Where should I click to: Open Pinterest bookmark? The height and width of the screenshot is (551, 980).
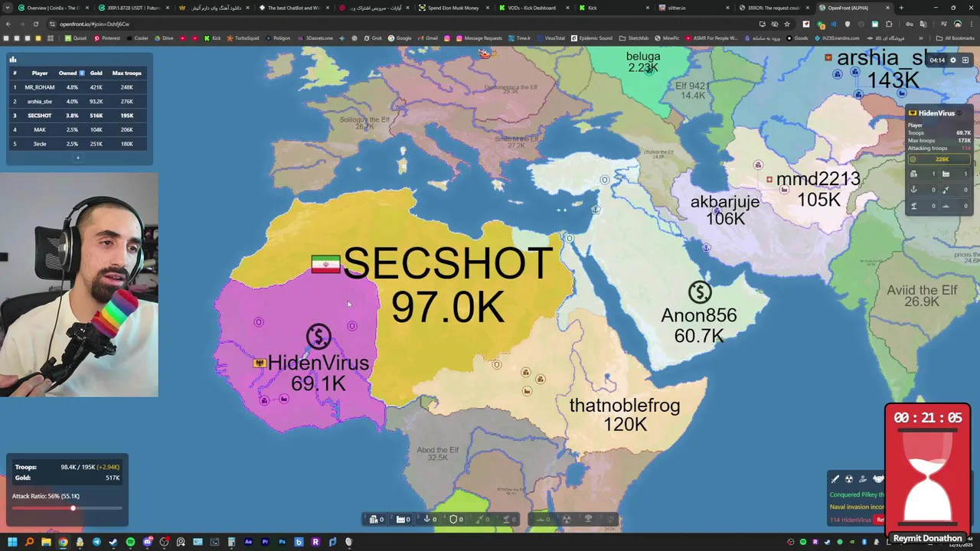pyautogui.click(x=106, y=38)
